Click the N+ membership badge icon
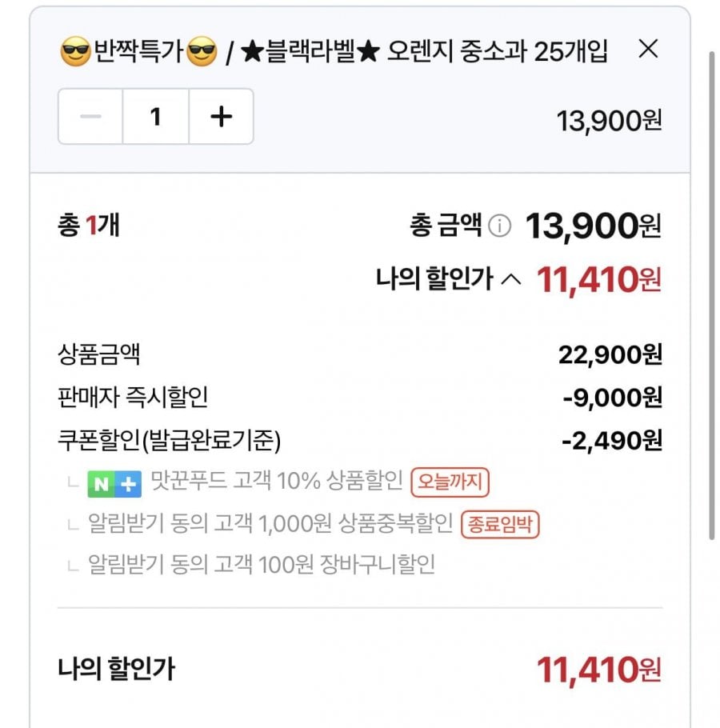Image resolution: width=720 pixels, height=728 pixels. 114,483
